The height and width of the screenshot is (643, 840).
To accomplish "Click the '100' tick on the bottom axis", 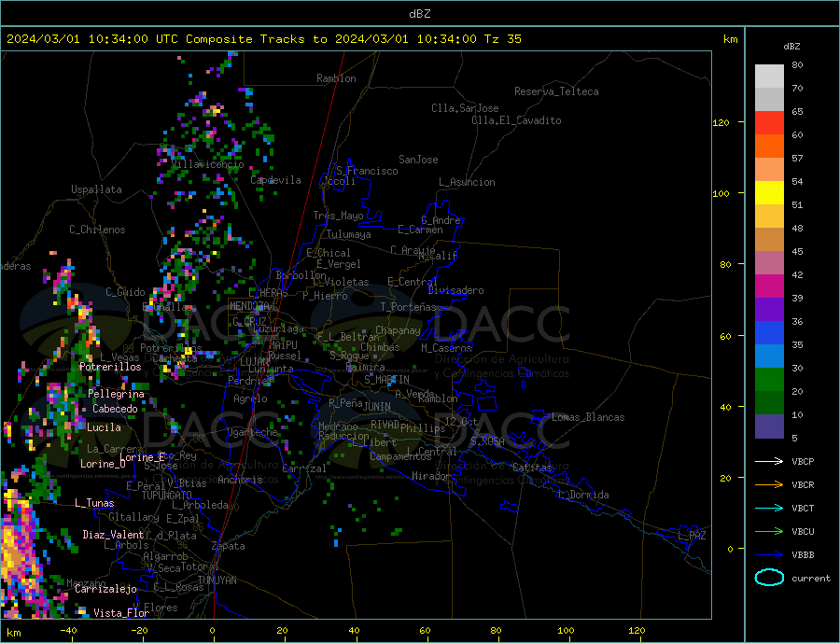I will (566, 630).
